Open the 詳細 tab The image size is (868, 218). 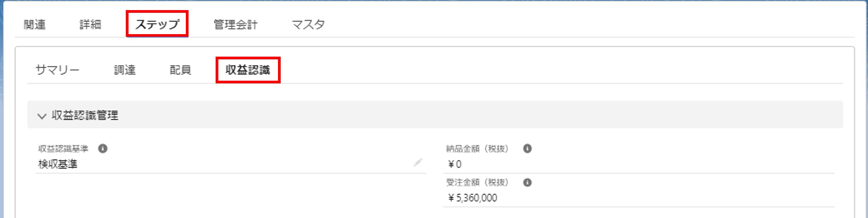[x=91, y=25]
